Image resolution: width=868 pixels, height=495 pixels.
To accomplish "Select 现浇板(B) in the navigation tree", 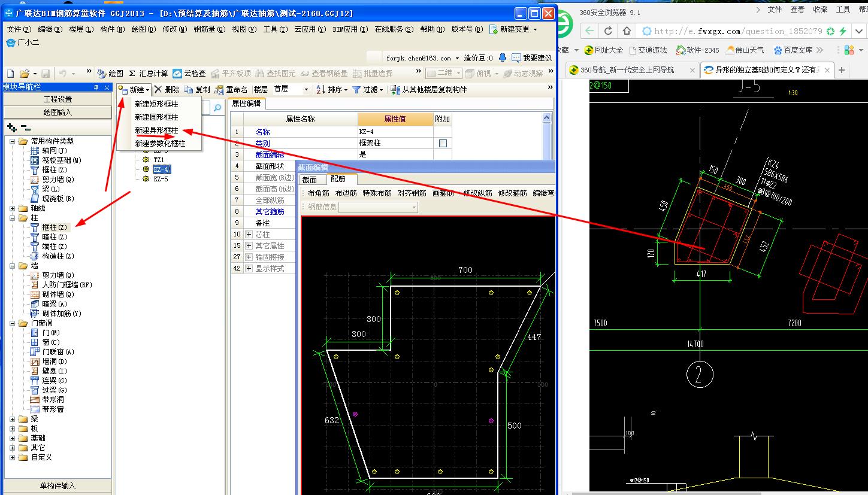I will coord(52,199).
